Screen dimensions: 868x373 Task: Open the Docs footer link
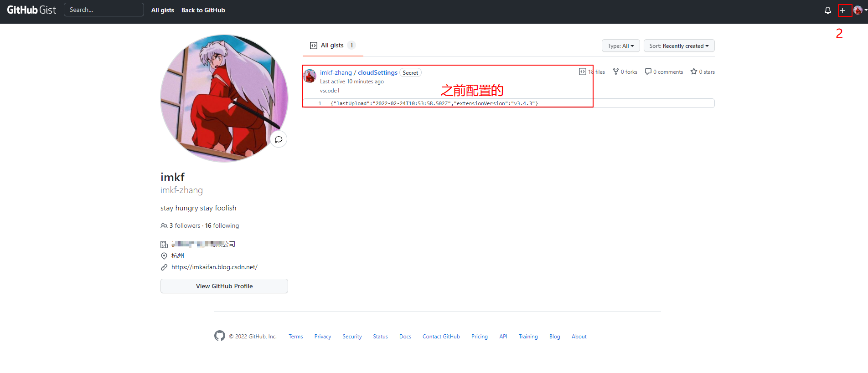point(405,337)
